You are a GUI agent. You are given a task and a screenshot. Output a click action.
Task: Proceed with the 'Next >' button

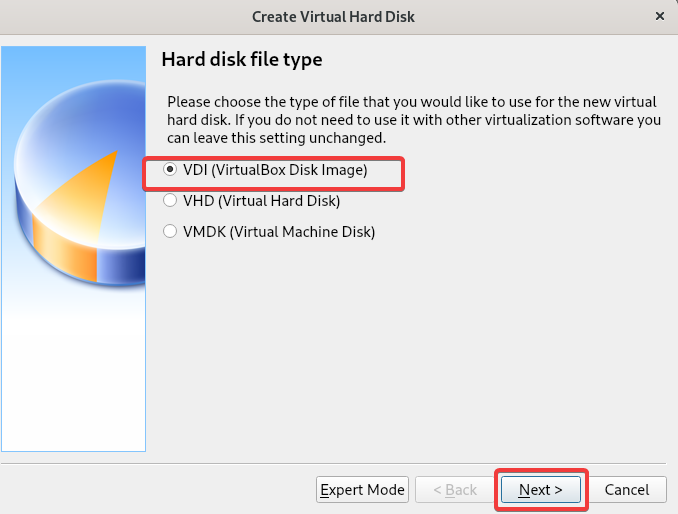(x=541, y=490)
